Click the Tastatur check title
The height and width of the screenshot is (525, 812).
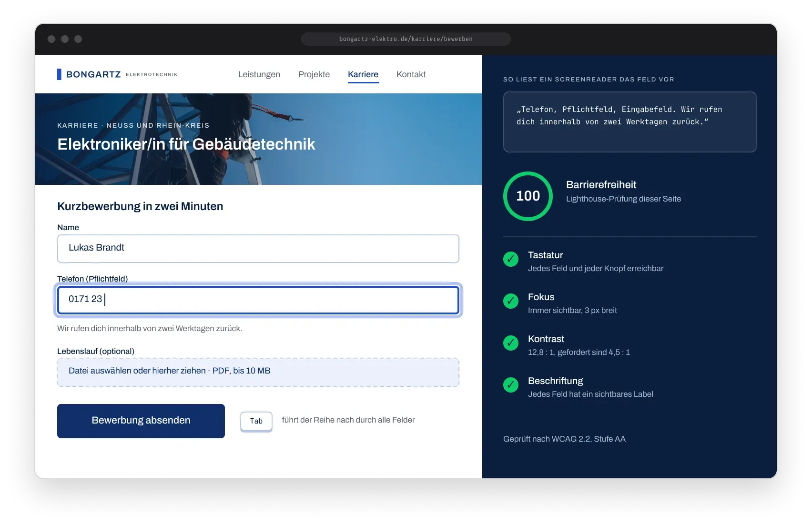tap(546, 255)
